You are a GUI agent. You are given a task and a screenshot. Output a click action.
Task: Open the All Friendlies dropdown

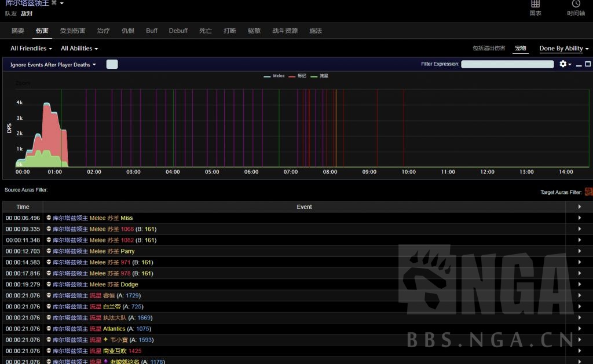[31, 49]
